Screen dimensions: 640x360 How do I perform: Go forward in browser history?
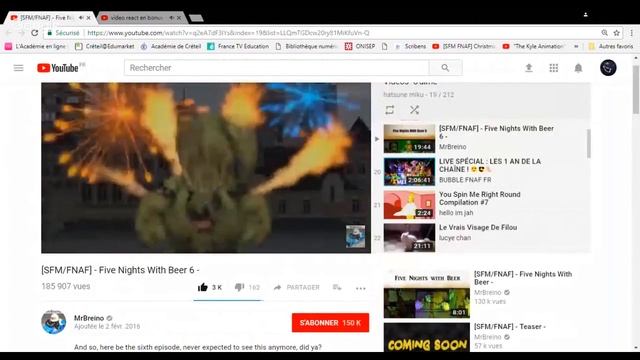[x=22, y=33]
